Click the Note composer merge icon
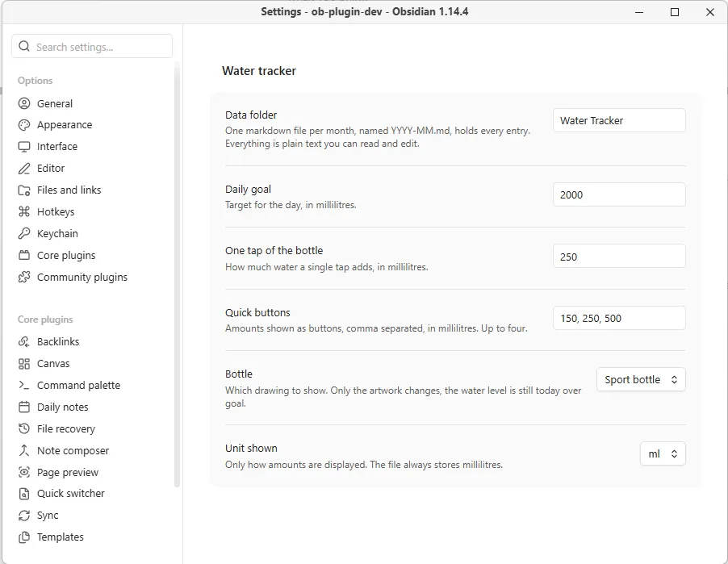Viewport: 728px width, 564px height. click(x=24, y=450)
